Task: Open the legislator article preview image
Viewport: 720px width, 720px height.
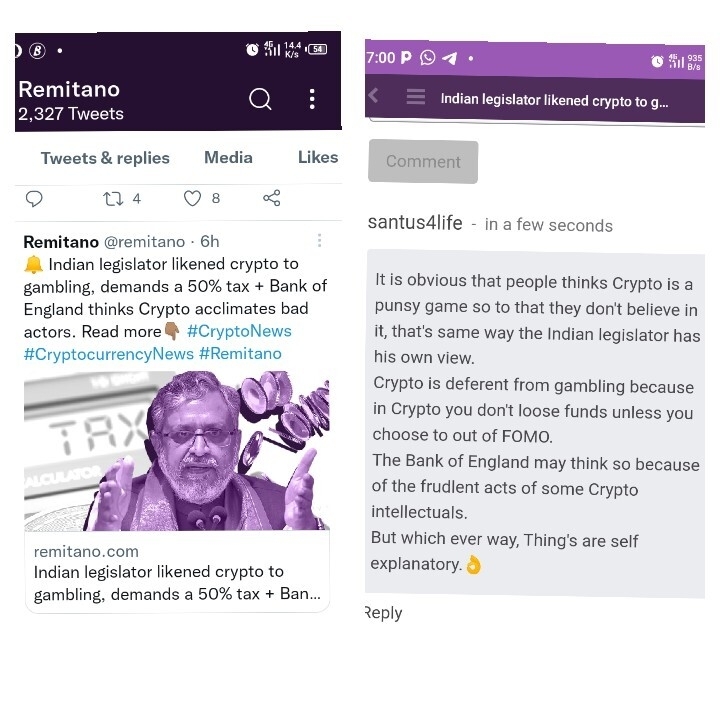Action: click(177, 450)
